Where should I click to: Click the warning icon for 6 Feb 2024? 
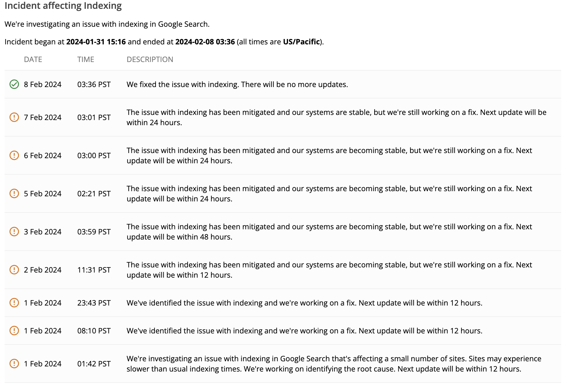click(14, 155)
